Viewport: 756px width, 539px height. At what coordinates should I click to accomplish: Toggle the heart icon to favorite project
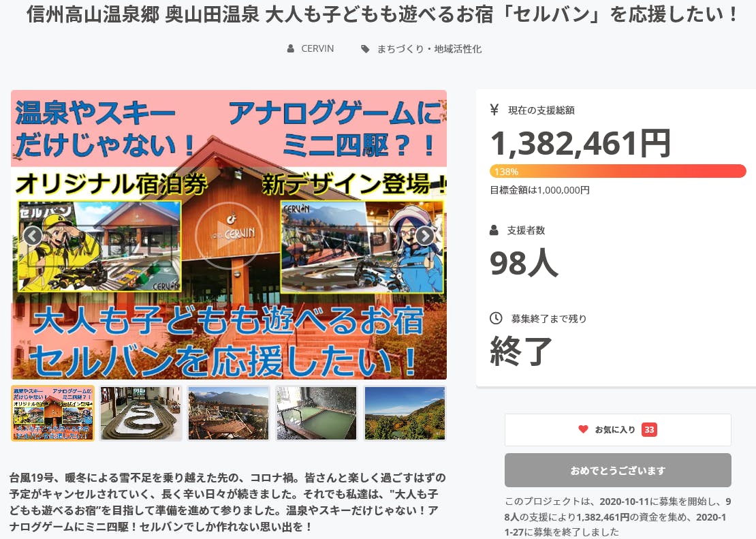coord(583,429)
